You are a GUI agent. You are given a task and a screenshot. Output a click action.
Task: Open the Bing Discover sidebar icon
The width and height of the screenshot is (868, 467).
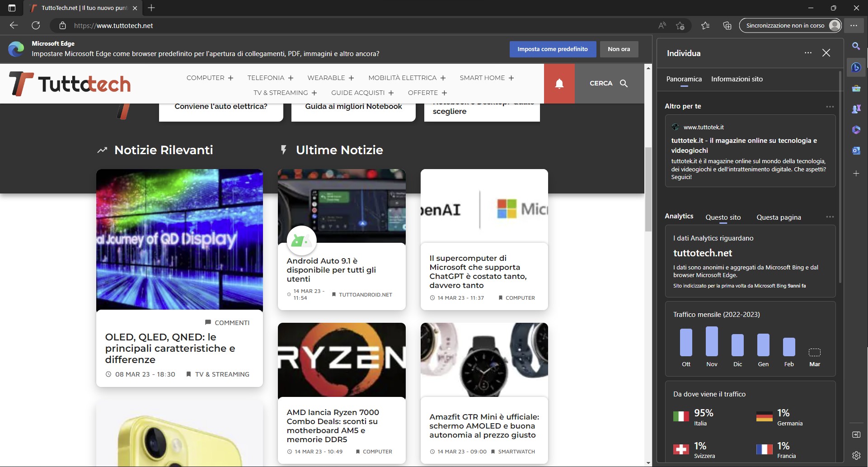tap(856, 67)
